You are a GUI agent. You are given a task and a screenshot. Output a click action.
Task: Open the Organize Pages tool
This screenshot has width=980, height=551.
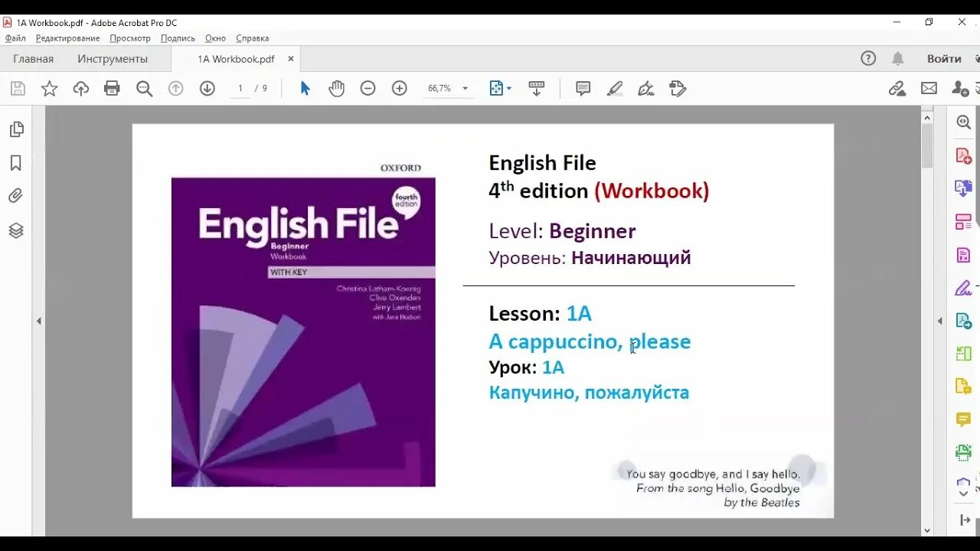click(x=964, y=222)
